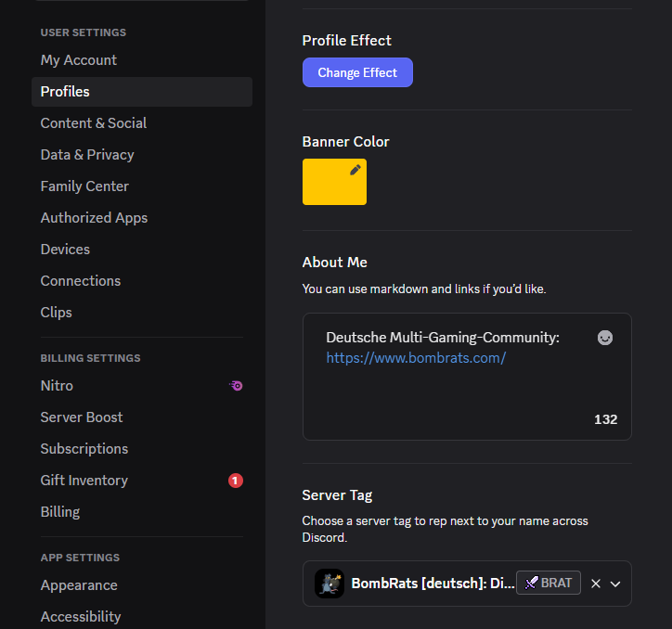Viewport: 672px width, 629px height.
Task: Click the Change Effect button
Action: pyautogui.click(x=357, y=72)
